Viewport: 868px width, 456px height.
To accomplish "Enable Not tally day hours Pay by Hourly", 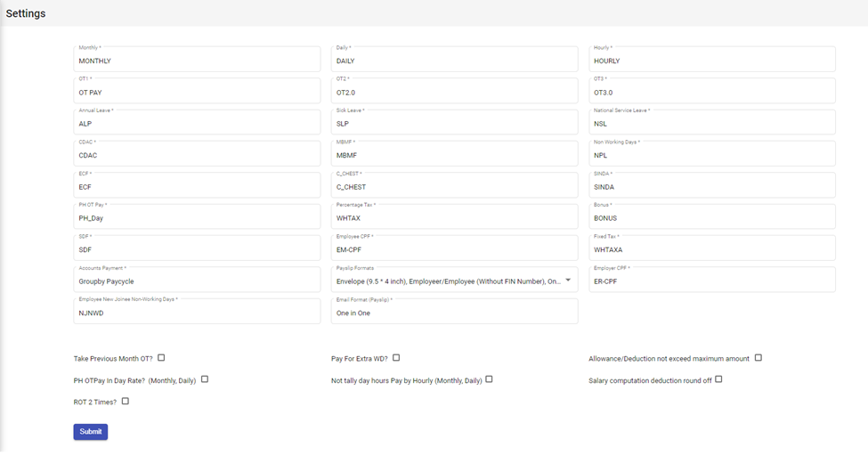I will 489,379.
